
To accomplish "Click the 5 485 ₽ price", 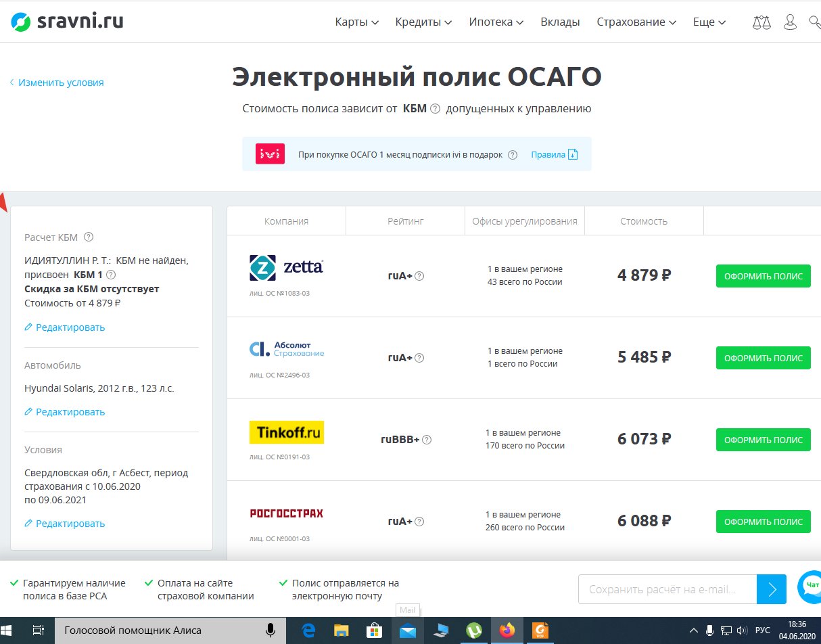I will pyautogui.click(x=644, y=357).
